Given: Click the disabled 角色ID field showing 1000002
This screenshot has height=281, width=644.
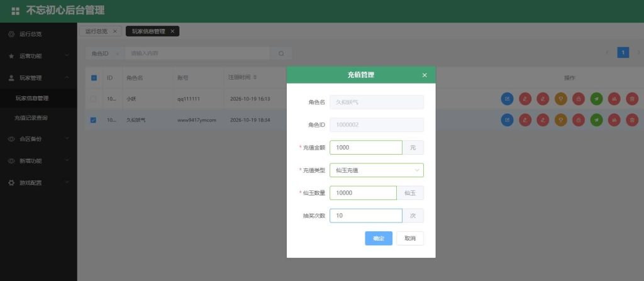Looking at the screenshot, I should 377,125.
